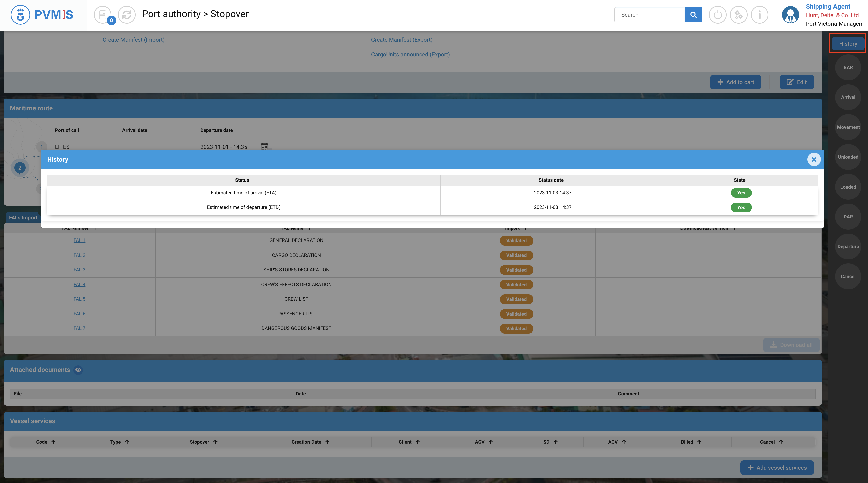Open the settings gears icon
The height and width of the screenshot is (483, 868).
738,15
